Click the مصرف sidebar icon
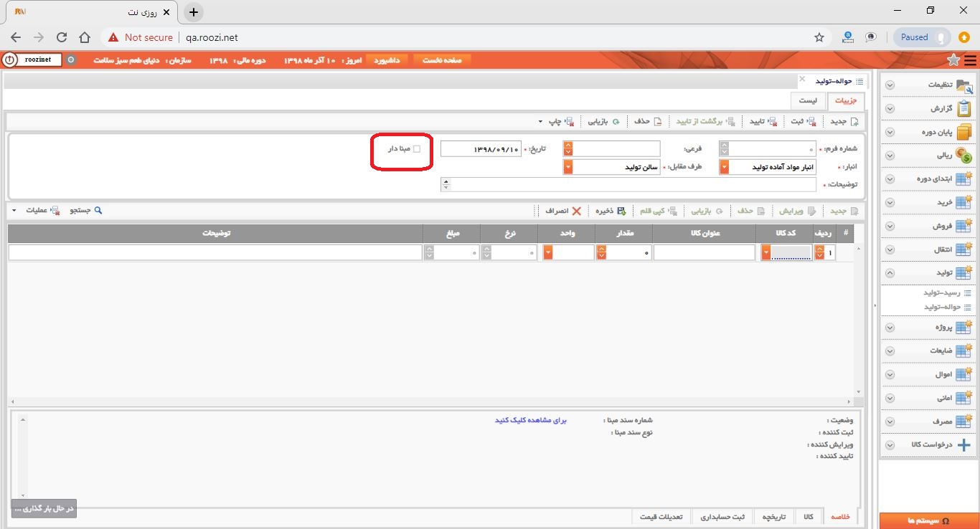This screenshot has height=529, width=980. (x=964, y=421)
